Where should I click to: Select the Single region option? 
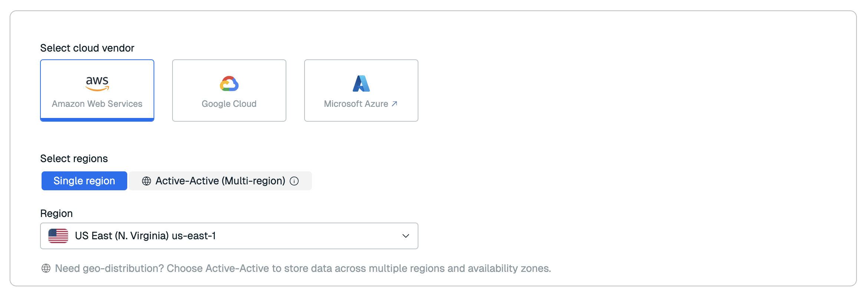pos(84,181)
